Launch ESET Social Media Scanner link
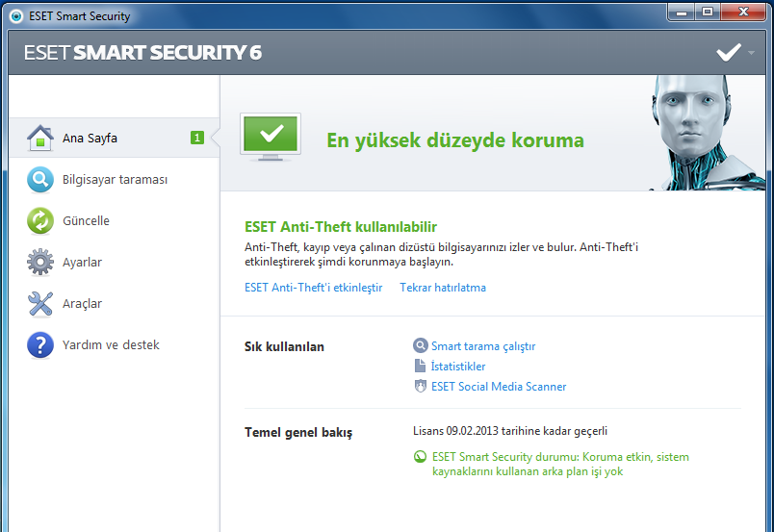 (499, 387)
